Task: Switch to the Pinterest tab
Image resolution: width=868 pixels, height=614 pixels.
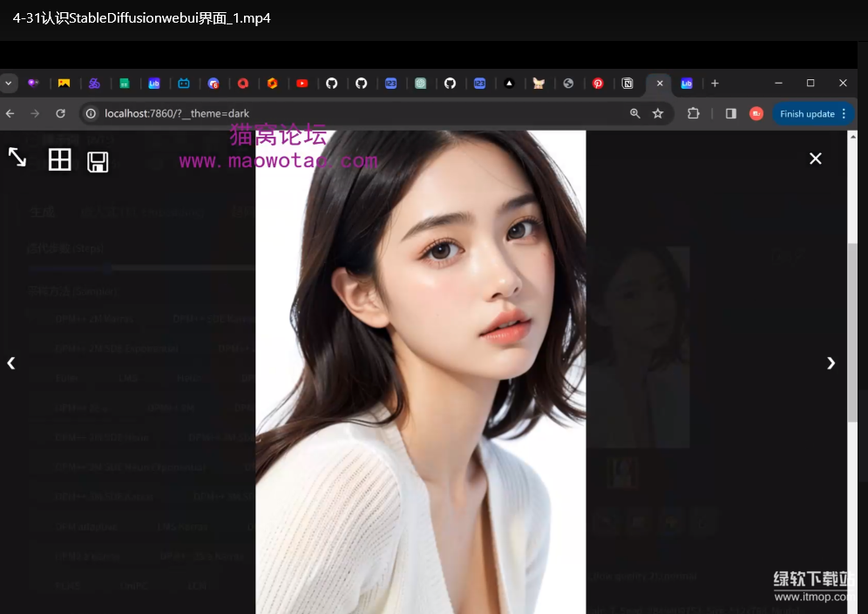Action: 598,84
